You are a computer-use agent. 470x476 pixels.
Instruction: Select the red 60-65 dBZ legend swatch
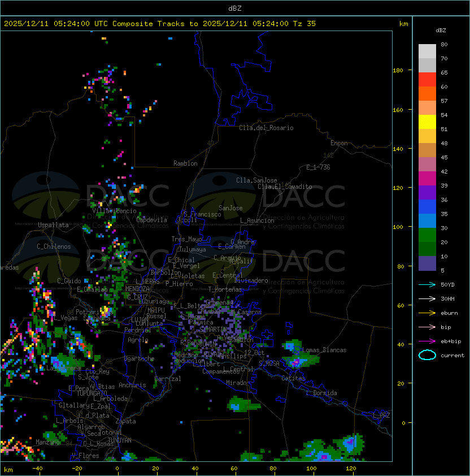(427, 80)
